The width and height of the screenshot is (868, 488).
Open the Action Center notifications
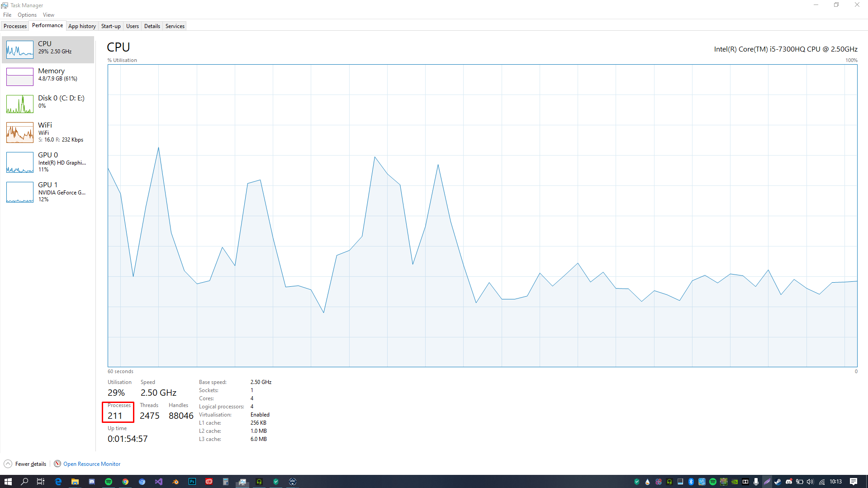(854, 482)
